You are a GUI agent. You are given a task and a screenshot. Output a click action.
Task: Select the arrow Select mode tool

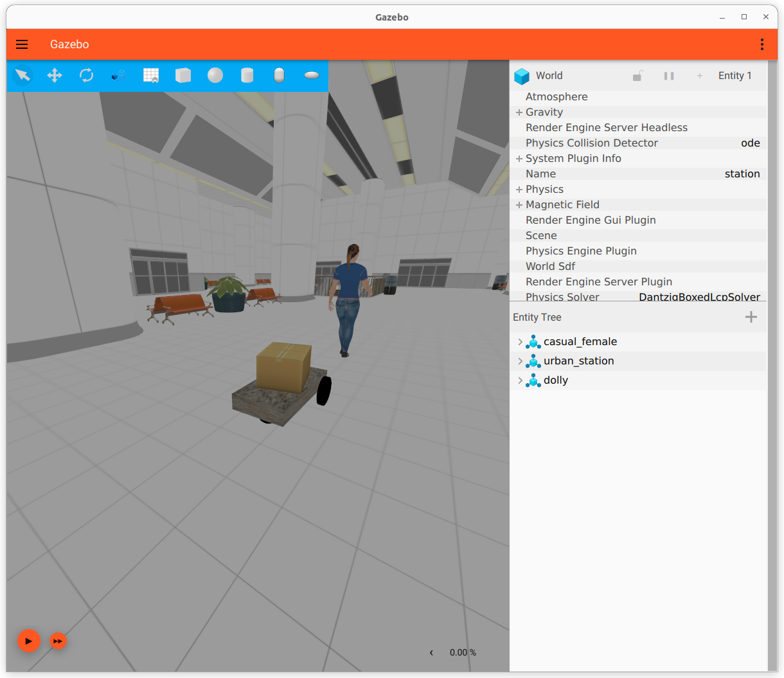22,76
